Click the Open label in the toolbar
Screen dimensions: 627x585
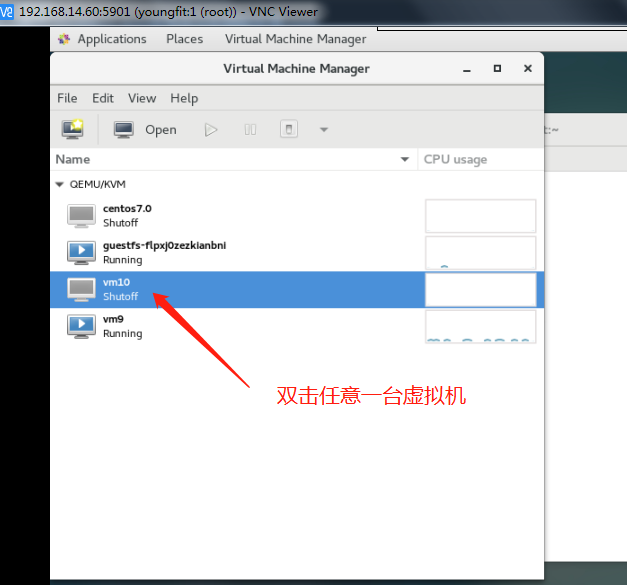tap(161, 130)
